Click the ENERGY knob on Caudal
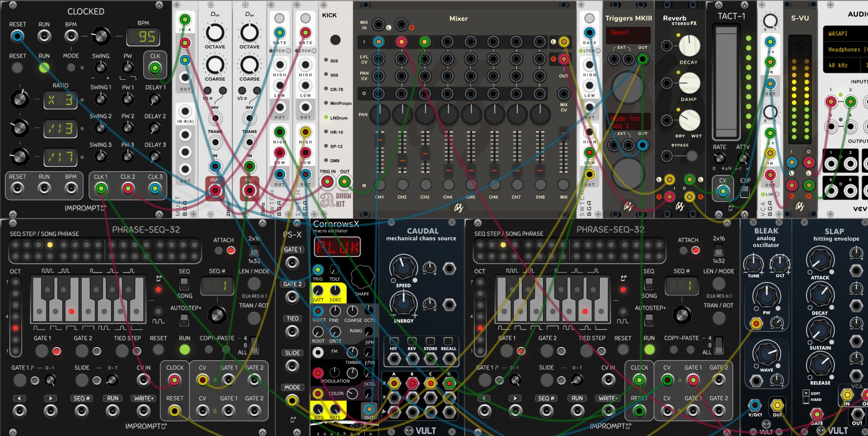The height and width of the screenshot is (436, 868). pos(403,303)
